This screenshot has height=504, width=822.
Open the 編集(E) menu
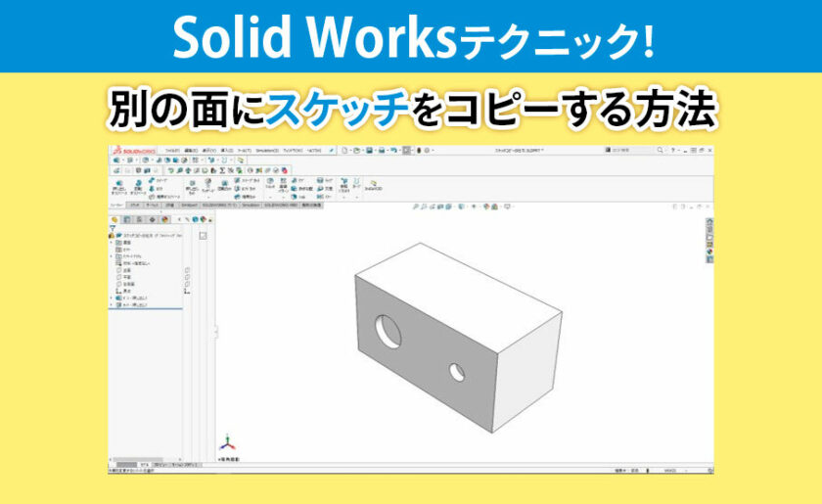point(191,151)
